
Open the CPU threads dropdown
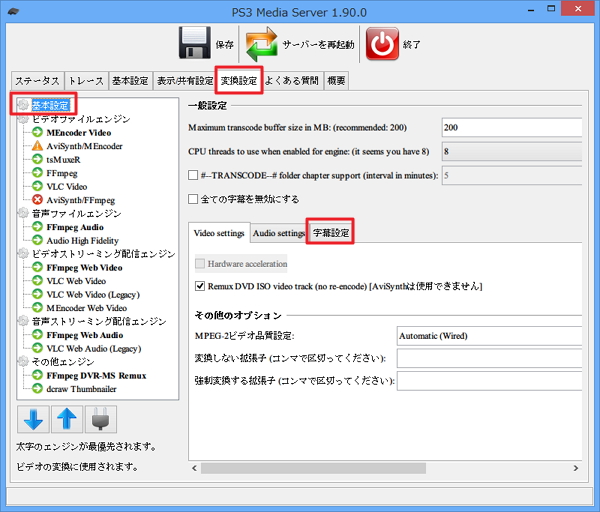[512, 152]
